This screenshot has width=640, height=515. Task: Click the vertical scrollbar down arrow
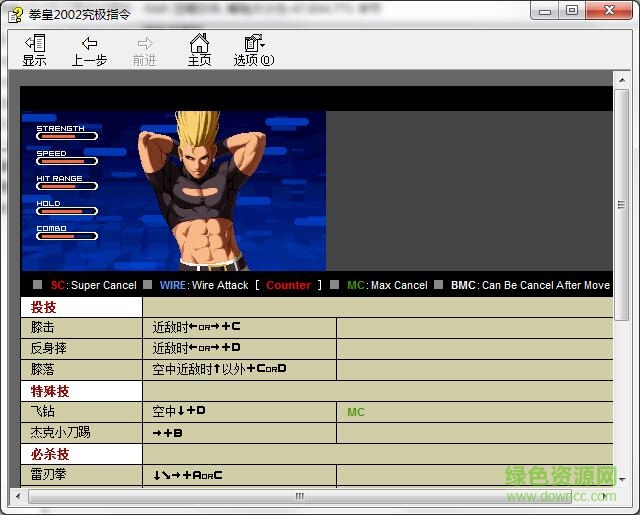pyautogui.click(x=621, y=479)
